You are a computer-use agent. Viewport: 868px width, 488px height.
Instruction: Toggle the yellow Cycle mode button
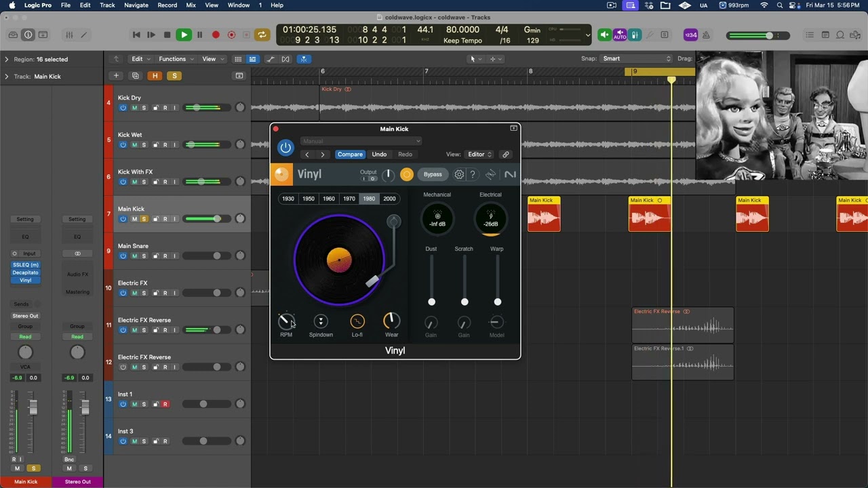262,35
